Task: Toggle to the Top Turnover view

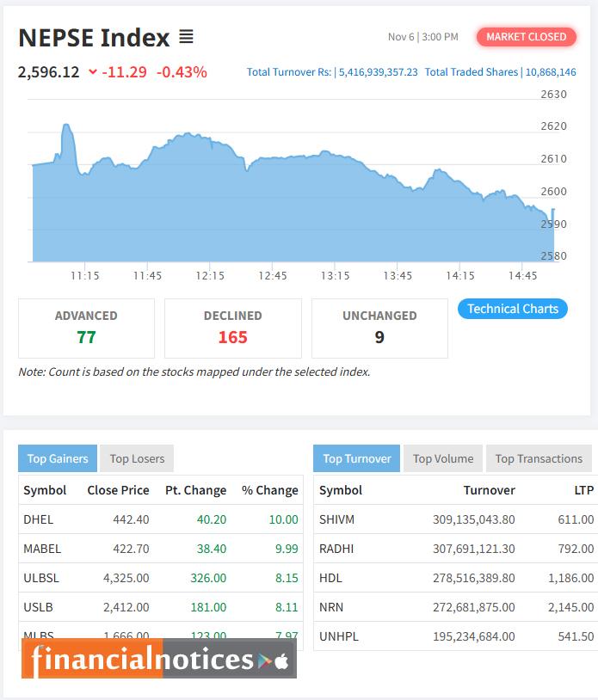Action: click(x=356, y=458)
